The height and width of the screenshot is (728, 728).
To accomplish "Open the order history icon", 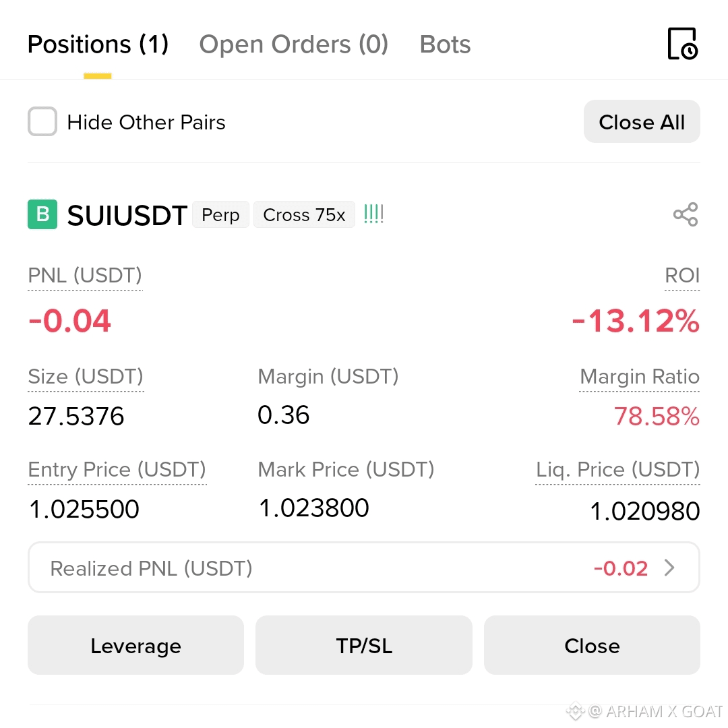I will pyautogui.click(x=682, y=44).
